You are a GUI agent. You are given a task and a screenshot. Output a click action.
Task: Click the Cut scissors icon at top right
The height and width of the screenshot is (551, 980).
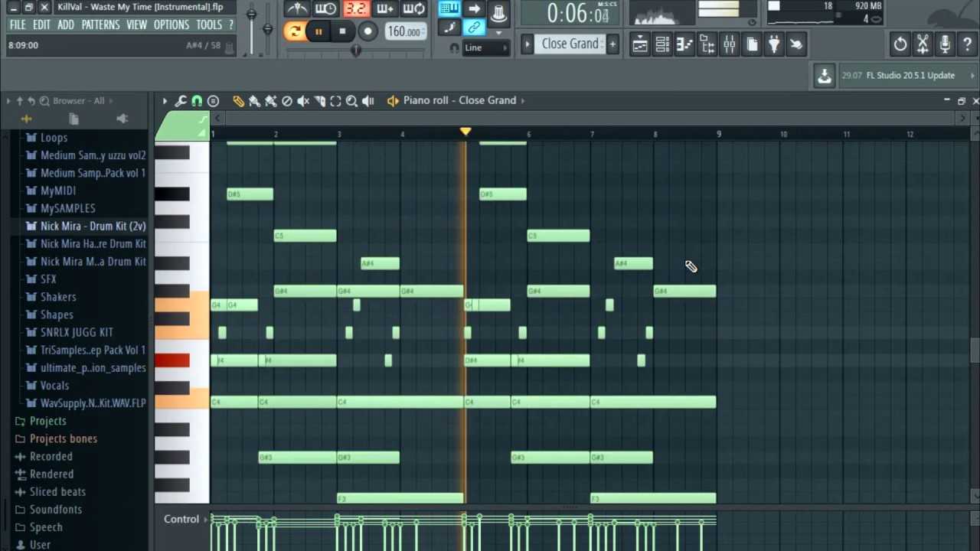tap(923, 44)
